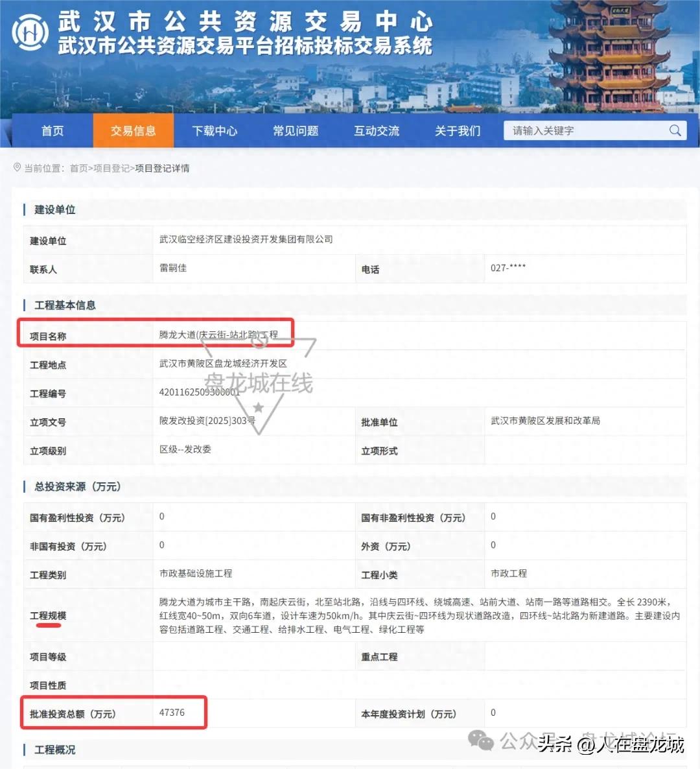
Task: Click contact name 雷嗣佳
Action: [x=173, y=268]
